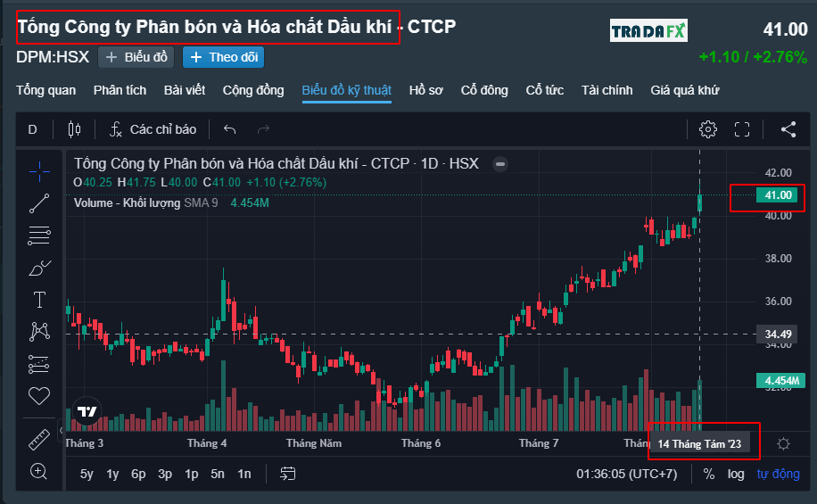Choose the brush drawing tool

39,268
